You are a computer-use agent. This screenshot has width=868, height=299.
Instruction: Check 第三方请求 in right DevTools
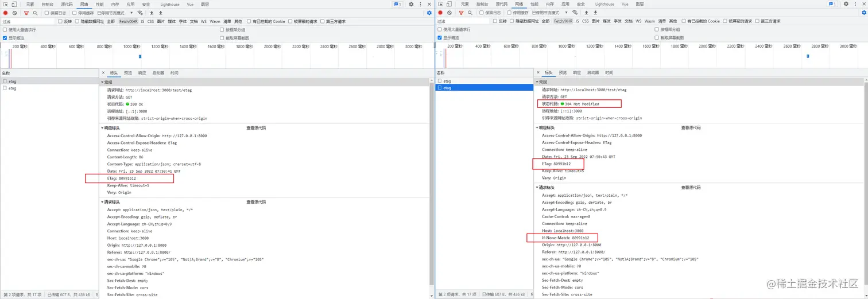click(758, 21)
